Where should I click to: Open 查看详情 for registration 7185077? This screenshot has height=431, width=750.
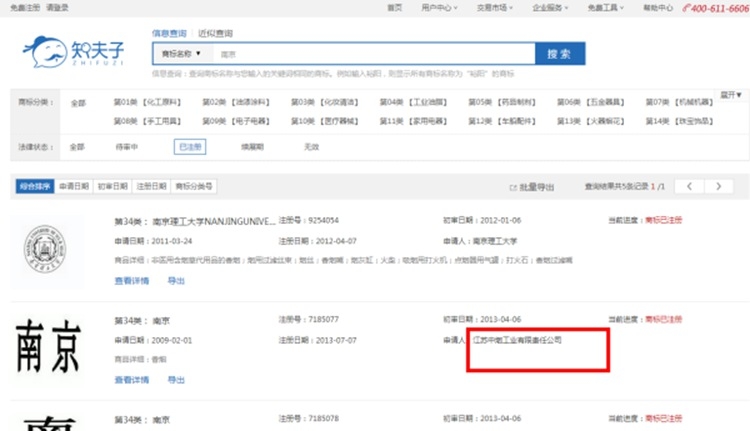(x=132, y=380)
